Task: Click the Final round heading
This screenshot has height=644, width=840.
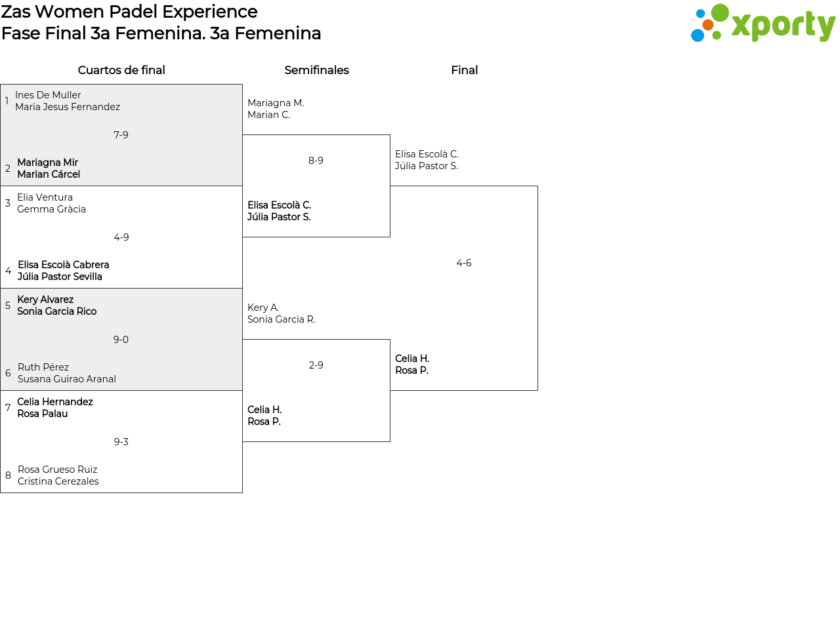Action: pyautogui.click(x=464, y=70)
